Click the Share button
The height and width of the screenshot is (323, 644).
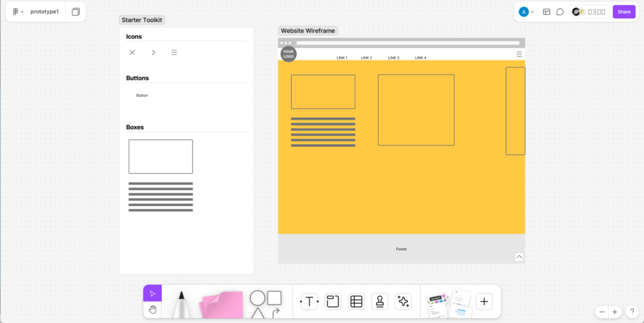point(623,12)
